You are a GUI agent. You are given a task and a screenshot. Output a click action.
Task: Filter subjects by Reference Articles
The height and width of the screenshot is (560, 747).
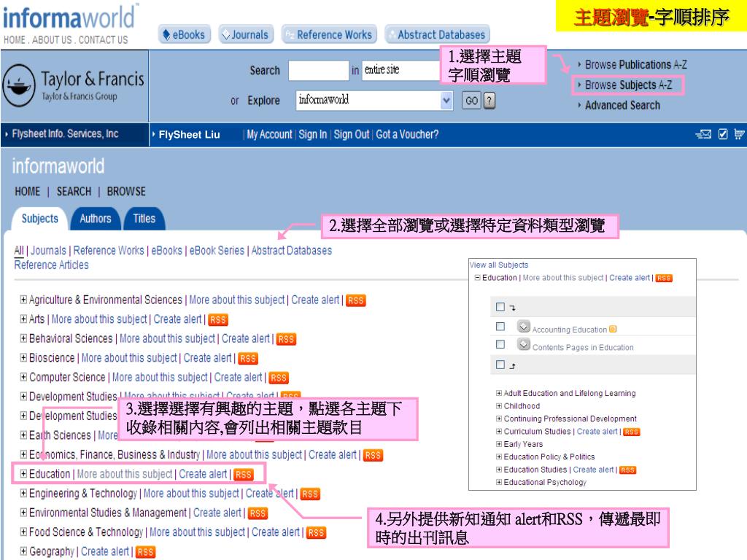[x=51, y=265]
